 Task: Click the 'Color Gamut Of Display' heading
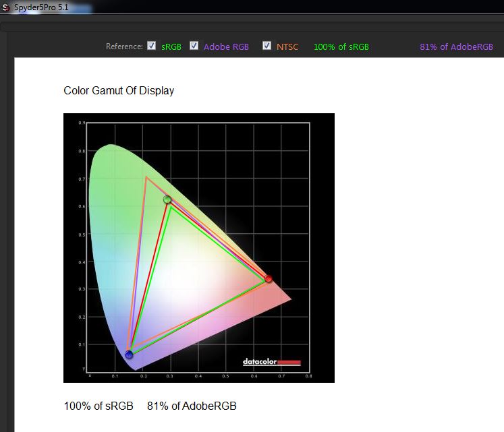coord(119,90)
